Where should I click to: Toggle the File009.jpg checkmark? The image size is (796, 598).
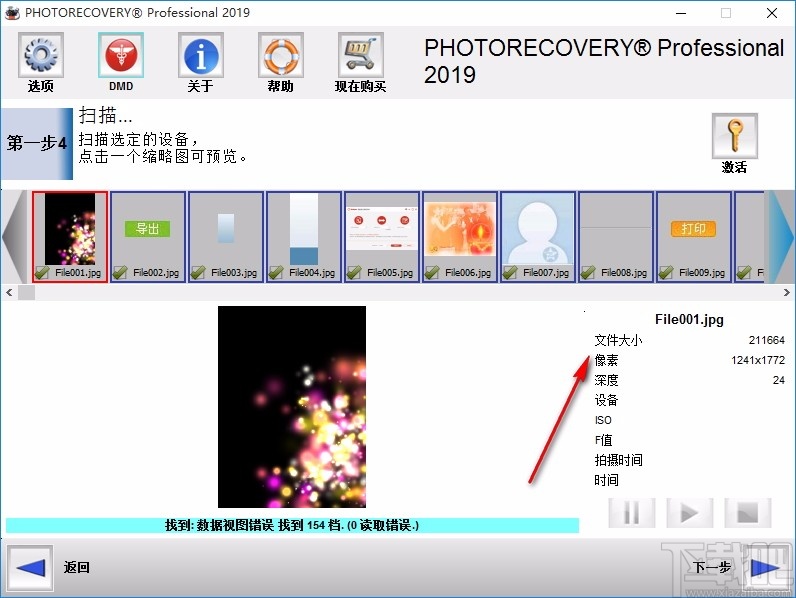(x=666, y=273)
